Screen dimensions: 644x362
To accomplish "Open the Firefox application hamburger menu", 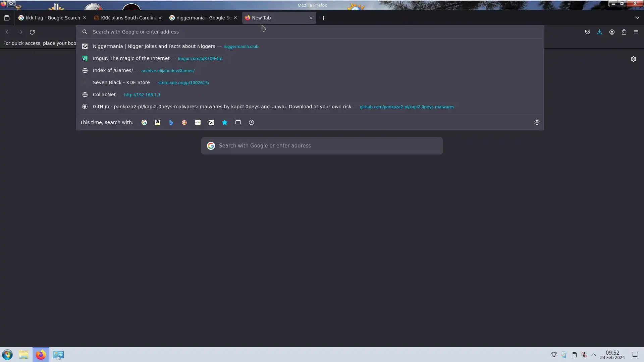I will (x=636, y=32).
